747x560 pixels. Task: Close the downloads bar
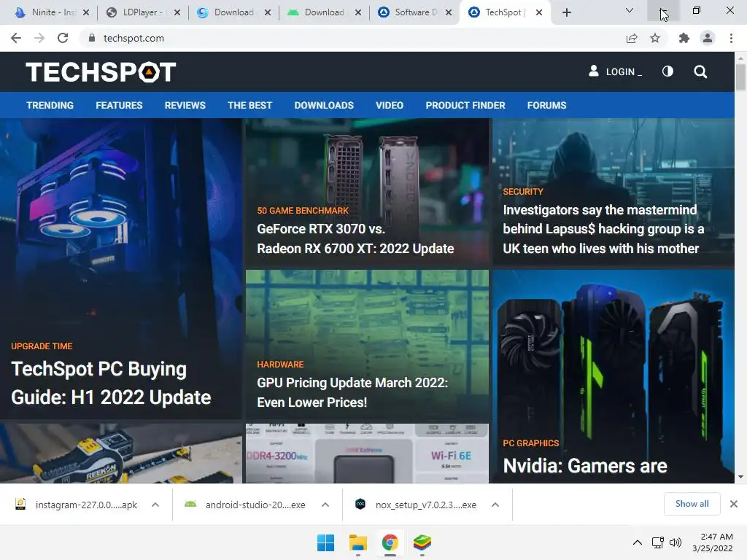pyautogui.click(x=734, y=504)
